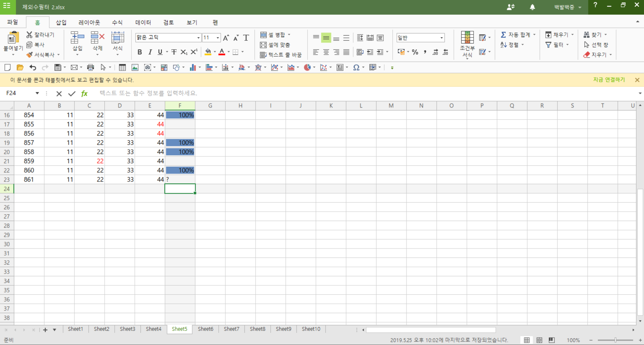
Task: Switch to Sheet6 tab
Action: click(x=205, y=329)
